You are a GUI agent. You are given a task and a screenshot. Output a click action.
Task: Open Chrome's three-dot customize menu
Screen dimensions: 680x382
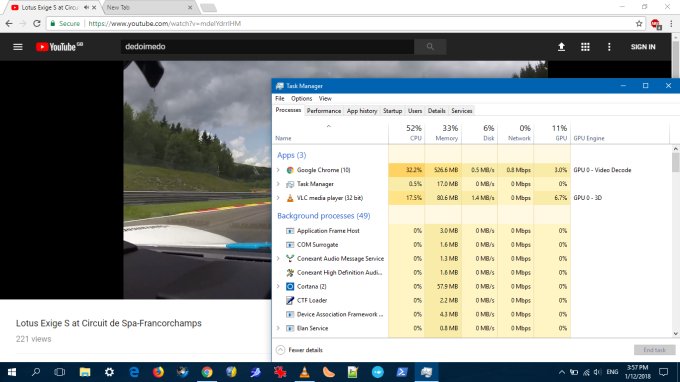tap(671, 23)
